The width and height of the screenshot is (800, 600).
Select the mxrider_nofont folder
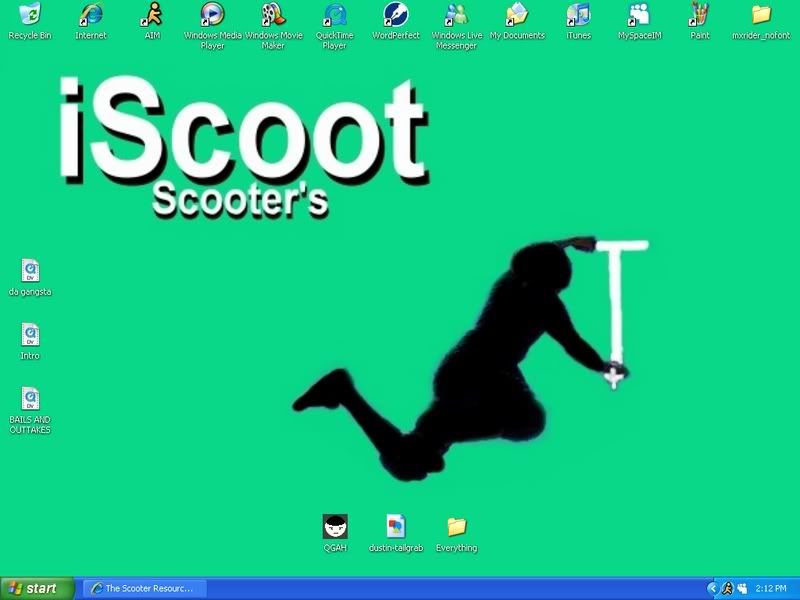click(x=761, y=15)
